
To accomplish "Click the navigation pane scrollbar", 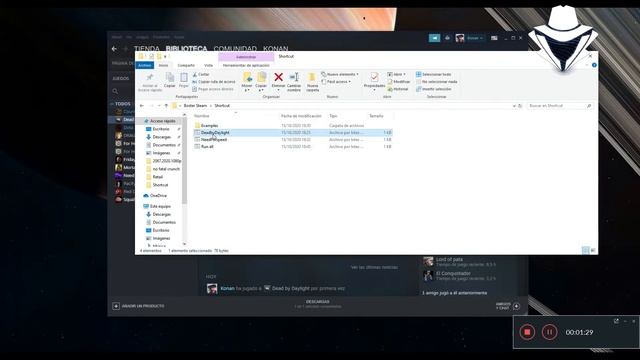I will tap(184, 161).
